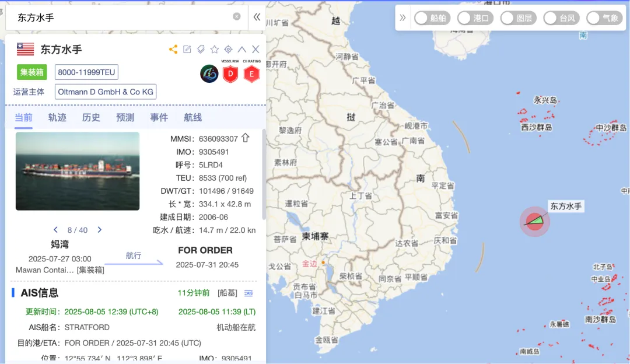Show next vessel photo
This screenshot has width=630, height=364.
tap(100, 230)
